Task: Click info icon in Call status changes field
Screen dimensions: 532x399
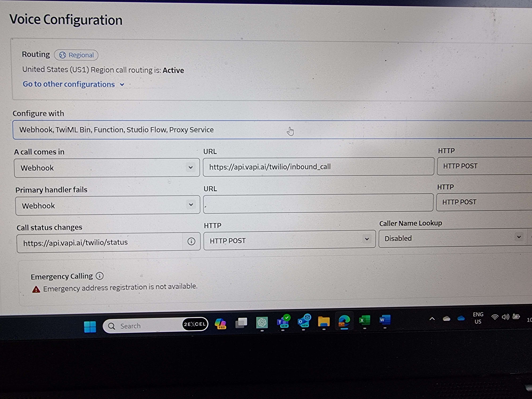Action: pyautogui.click(x=191, y=241)
